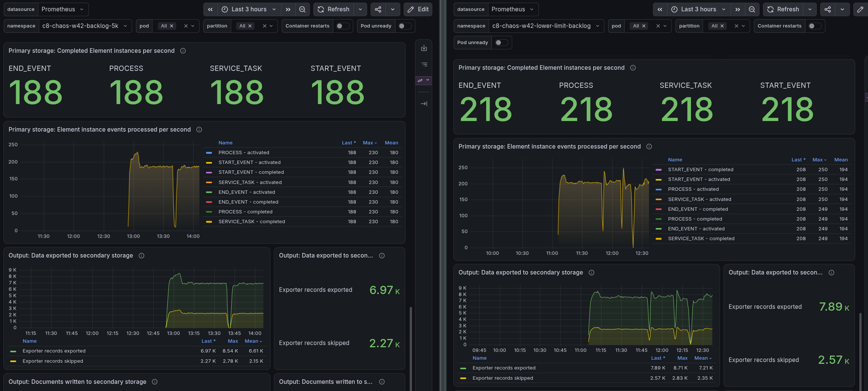This screenshot has width=868, height=391.
Task: Click the share icon in left dashboard
Action: [378, 9]
